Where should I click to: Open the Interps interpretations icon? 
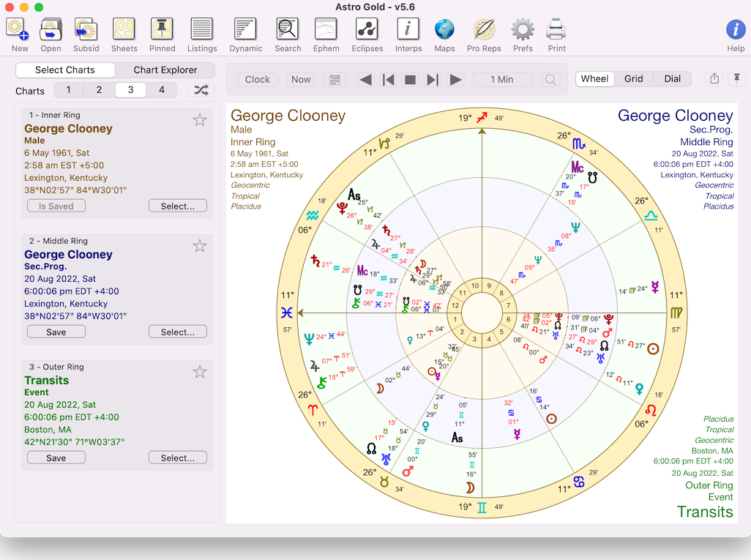pos(408,30)
